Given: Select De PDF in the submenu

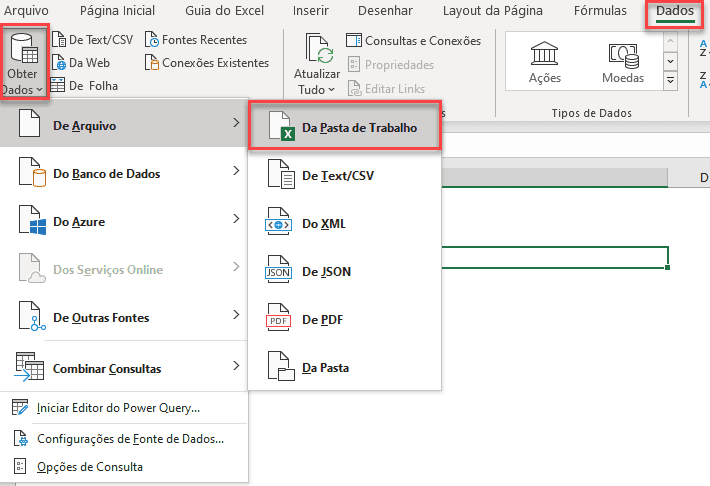Looking at the screenshot, I should coord(345,318).
